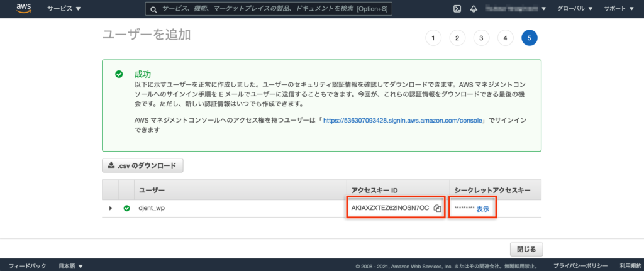Click the djent_wp row status checkmark
This screenshot has width=644, height=271.
(126, 208)
